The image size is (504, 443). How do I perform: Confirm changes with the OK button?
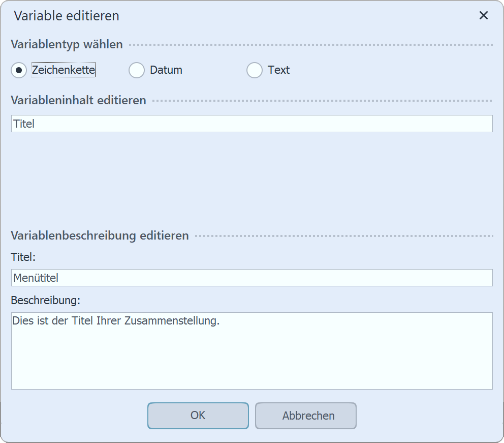pyautogui.click(x=198, y=416)
